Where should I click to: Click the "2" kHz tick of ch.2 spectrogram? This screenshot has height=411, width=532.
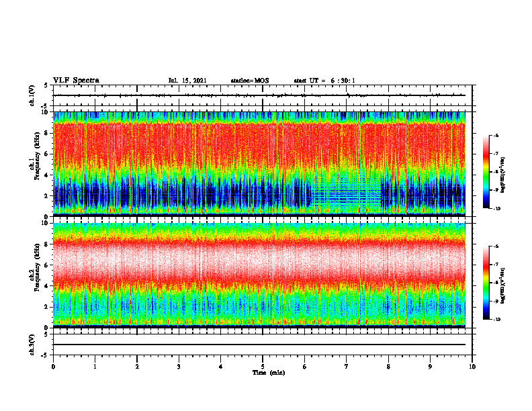click(47, 307)
